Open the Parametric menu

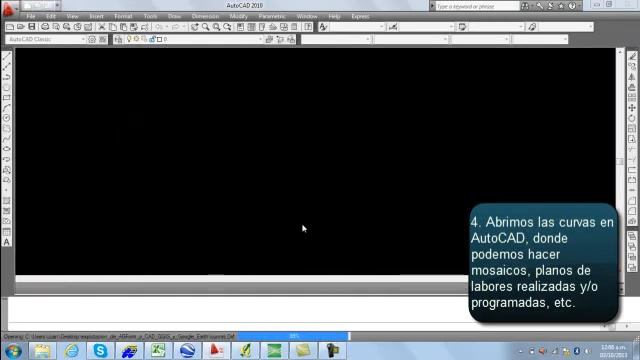[272, 16]
